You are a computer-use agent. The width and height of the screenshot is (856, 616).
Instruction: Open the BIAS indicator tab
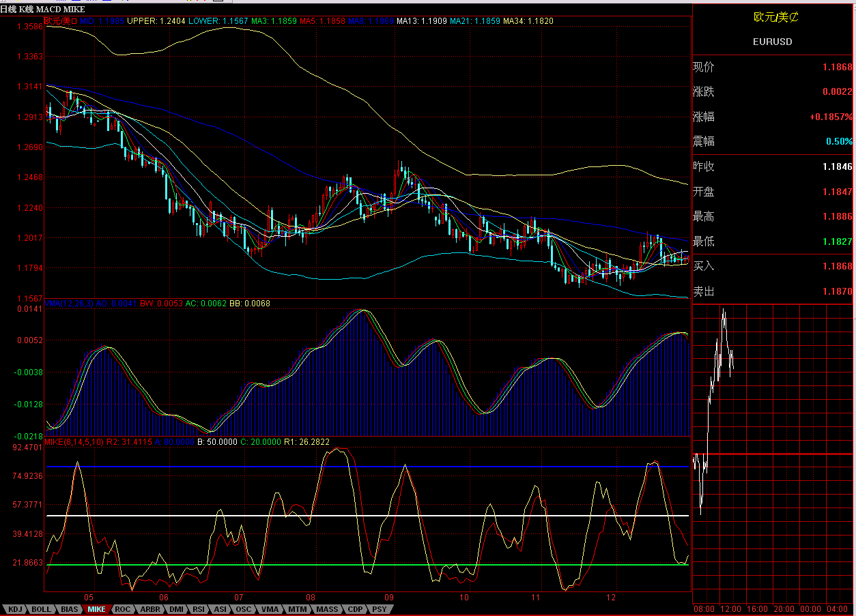69,609
